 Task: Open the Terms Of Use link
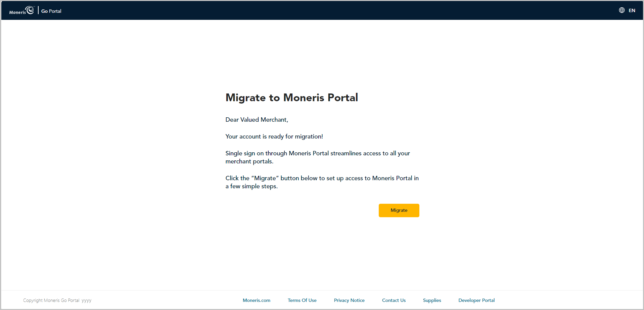[302, 300]
